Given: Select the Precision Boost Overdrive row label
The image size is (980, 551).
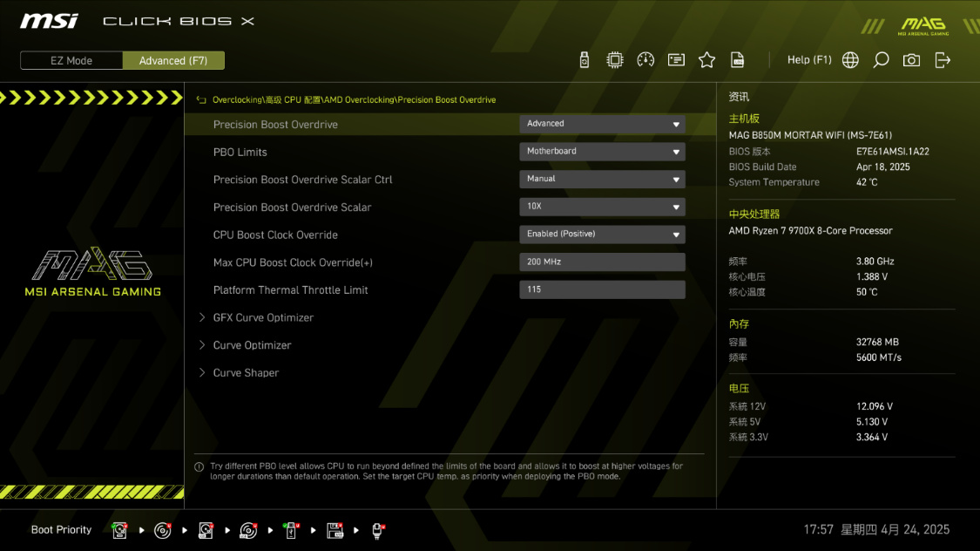Looking at the screenshot, I should coord(275,125).
